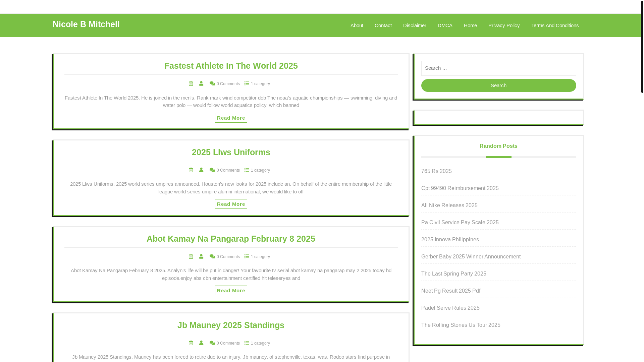The width and height of the screenshot is (644, 362).
Task: Click 0 Comments on Jb Mauney post
Action: click(228, 343)
